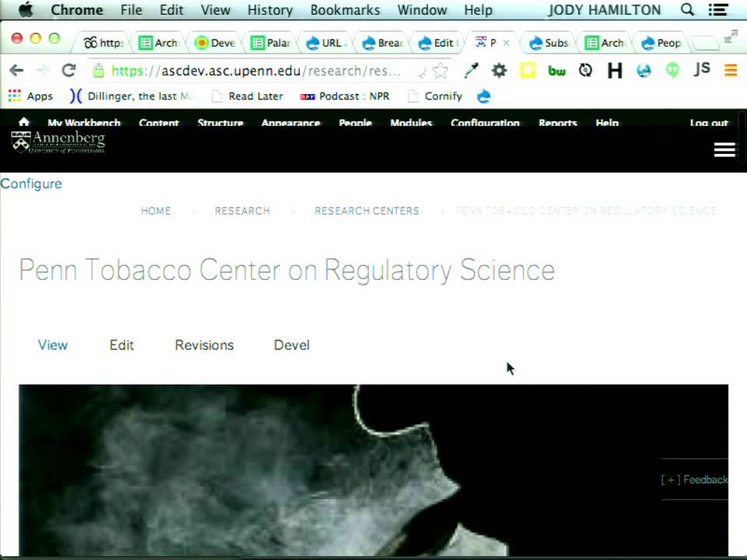This screenshot has height=560, width=747.
Task: Open the Revisions tab
Action: coord(204,345)
